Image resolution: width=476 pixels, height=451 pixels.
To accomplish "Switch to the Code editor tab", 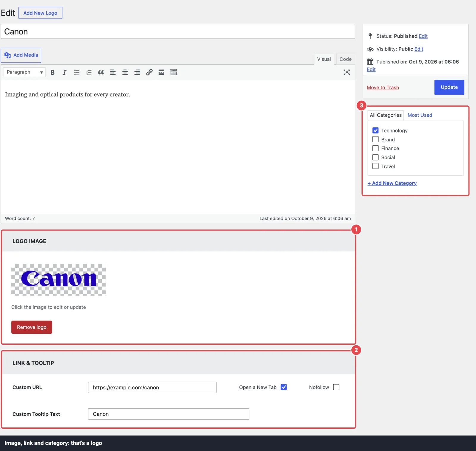I will [x=345, y=59].
